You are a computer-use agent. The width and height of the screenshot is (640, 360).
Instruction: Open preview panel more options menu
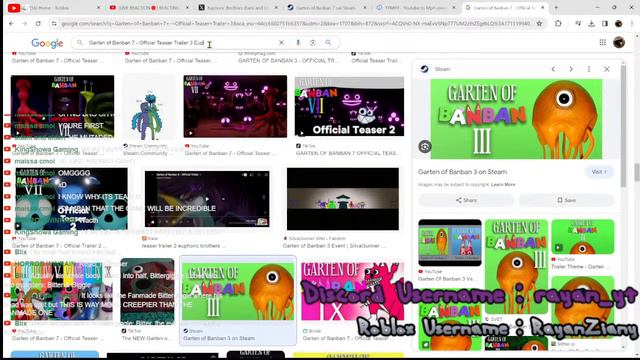(589, 69)
